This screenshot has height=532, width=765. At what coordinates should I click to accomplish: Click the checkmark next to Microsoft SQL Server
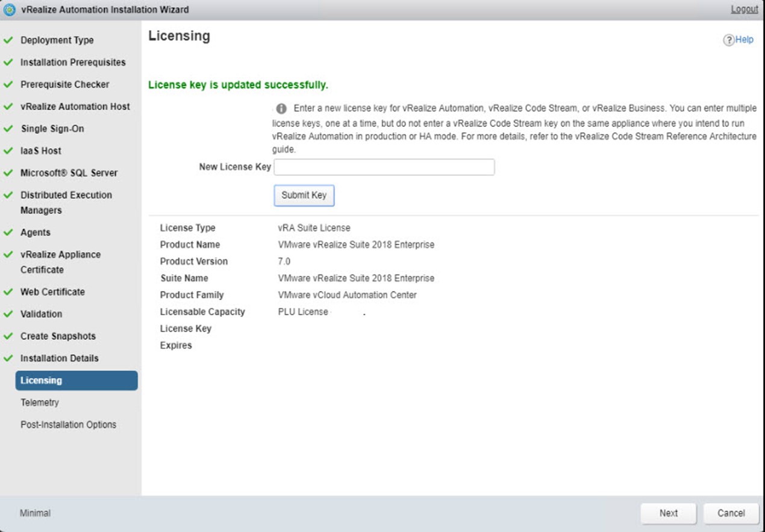pos(8,173)
